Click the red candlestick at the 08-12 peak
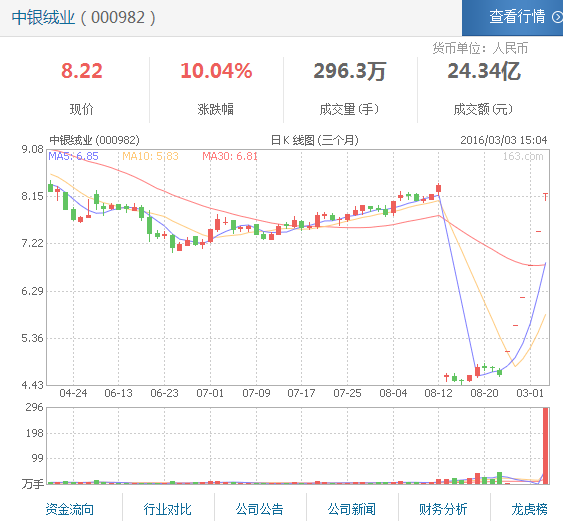This screenshot has width=563, height=521. click(438, 189)
